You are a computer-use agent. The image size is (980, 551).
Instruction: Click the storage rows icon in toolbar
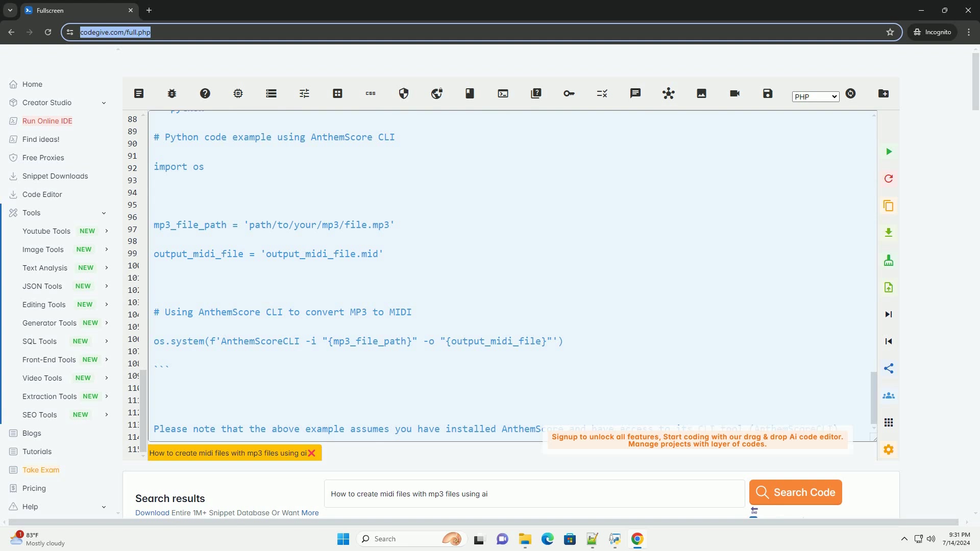(272, 93)
